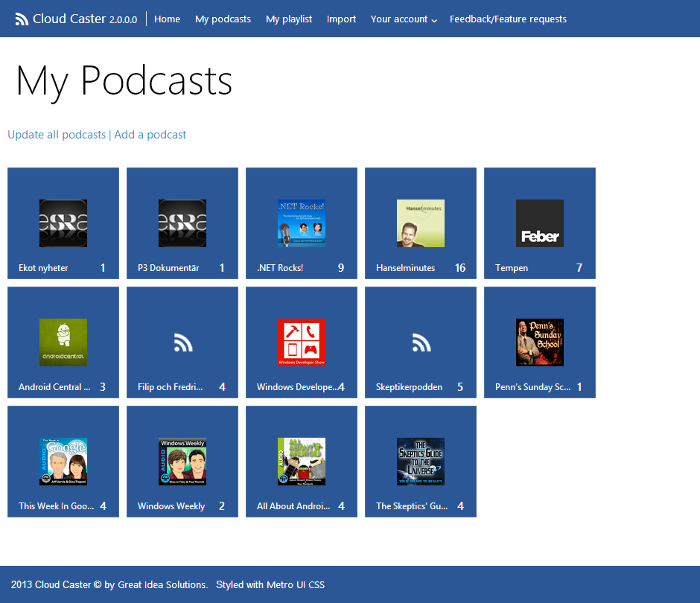Click the This Week In Goo... tile title

click(x=57, y=506)
